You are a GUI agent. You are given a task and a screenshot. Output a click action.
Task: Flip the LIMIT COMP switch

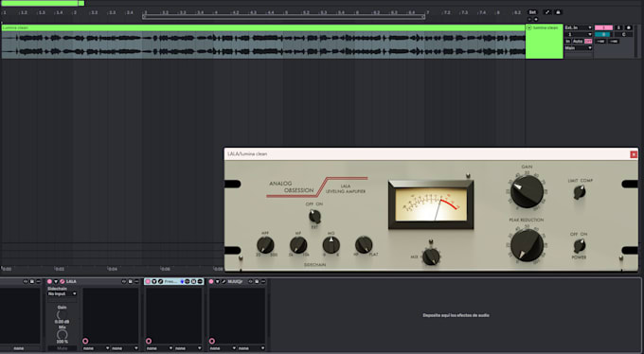[x=579, y=192]
